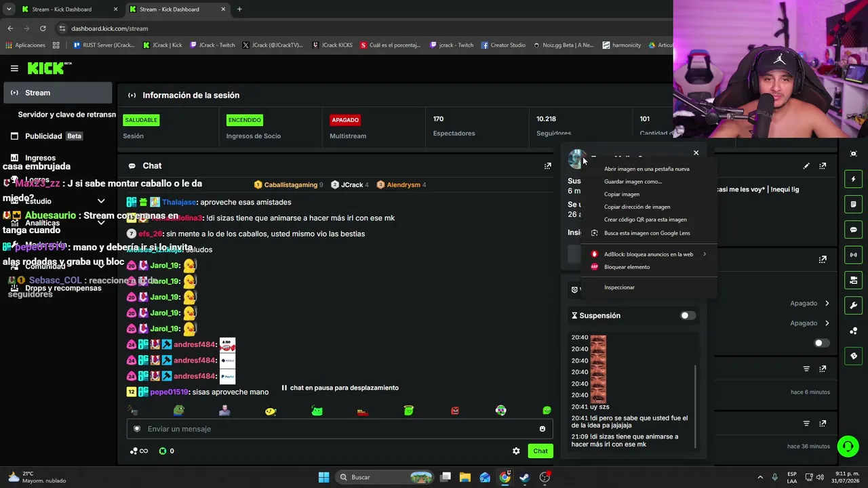Viewport: 868px width, 488px height.
Task: Open the green headset support button
Action: [848, 446]
